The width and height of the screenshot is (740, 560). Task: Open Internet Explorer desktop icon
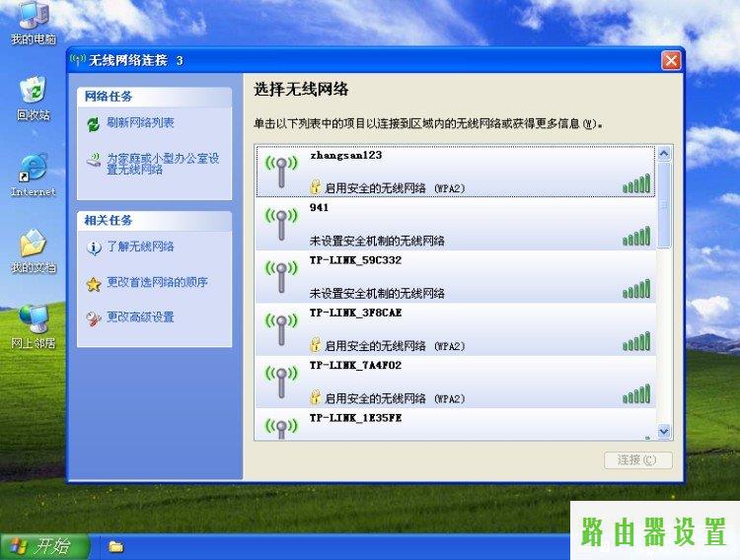[33, 169]
